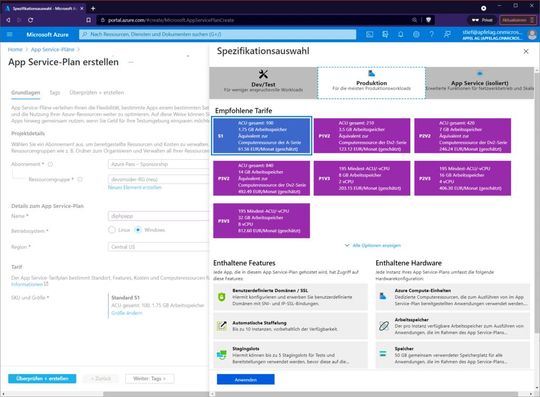This screenshot has height=397, width=540.
Task: Open the Grundlagen tab
Action: 25,93
